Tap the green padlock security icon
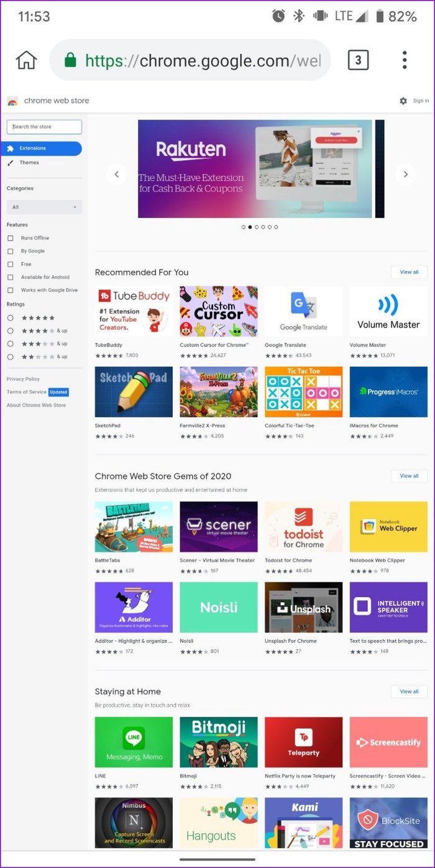Image resolution: width=435 pixels, height=868 pixels. click(70, 60)
